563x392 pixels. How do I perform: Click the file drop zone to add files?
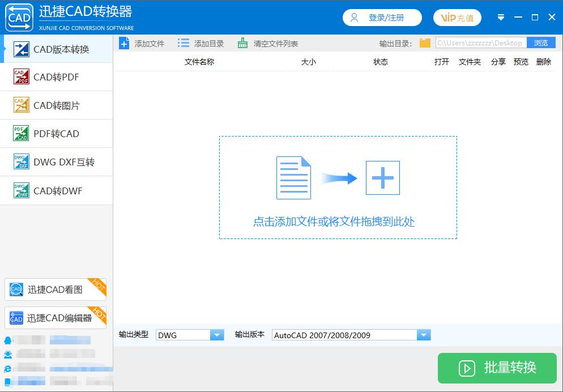(338, 187)
